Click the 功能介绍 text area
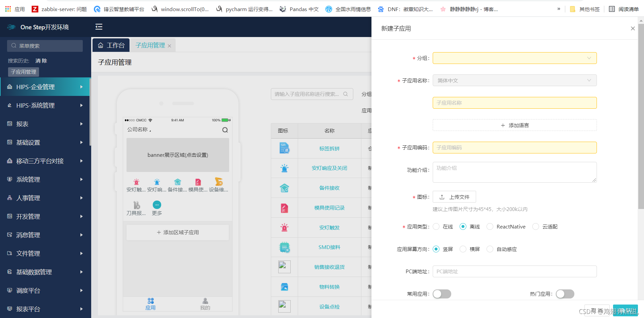The image size is (644, 318). coord(514,172)
